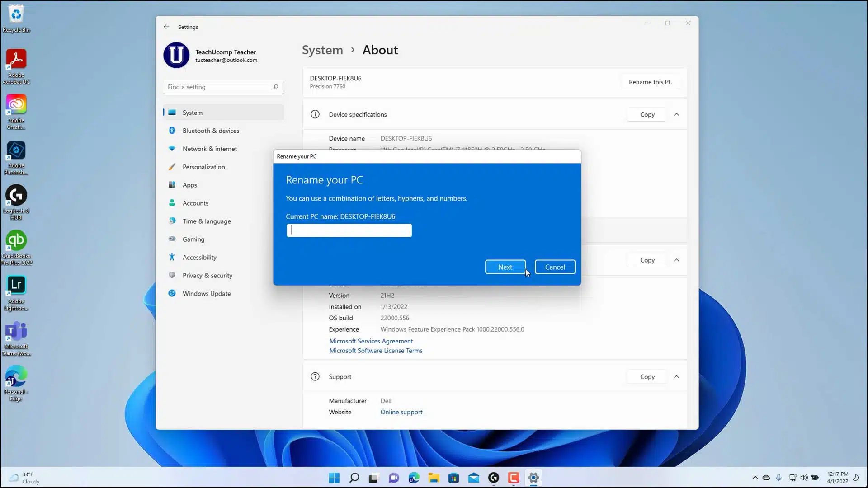Open the Online support link

(x=401, y=412)
